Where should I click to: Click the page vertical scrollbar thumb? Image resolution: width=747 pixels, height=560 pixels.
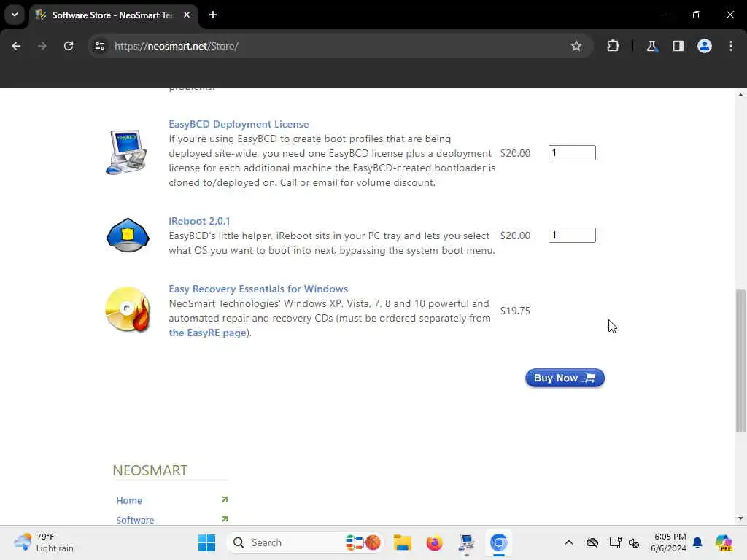pos(740,360)
